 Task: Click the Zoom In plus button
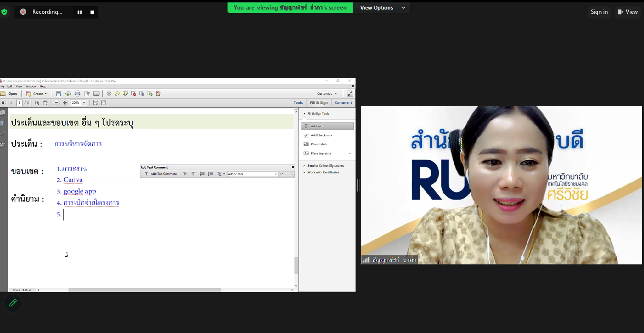point(65,103)
